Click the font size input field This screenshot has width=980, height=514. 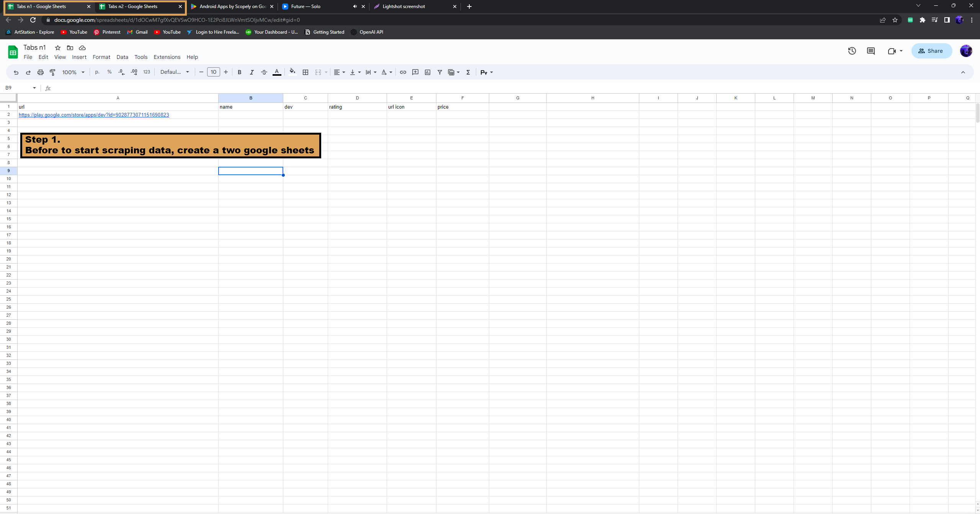(x=213, y=72)
